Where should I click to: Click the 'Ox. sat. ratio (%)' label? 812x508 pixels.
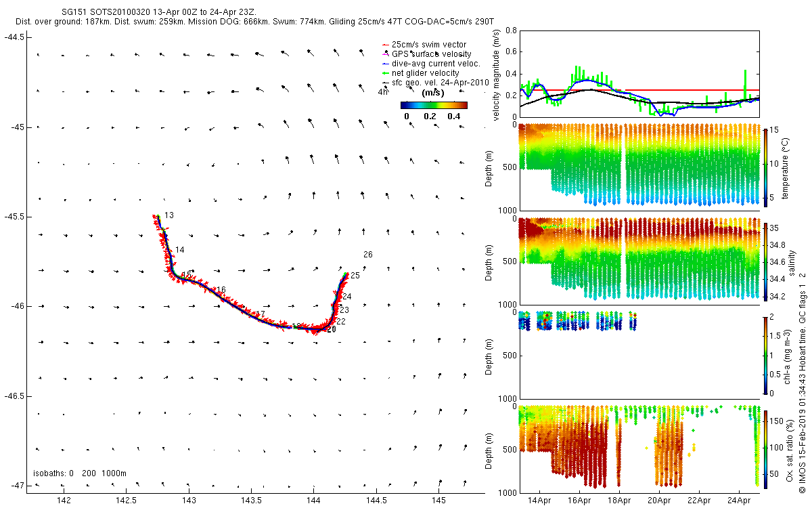[x=789, y=450]
